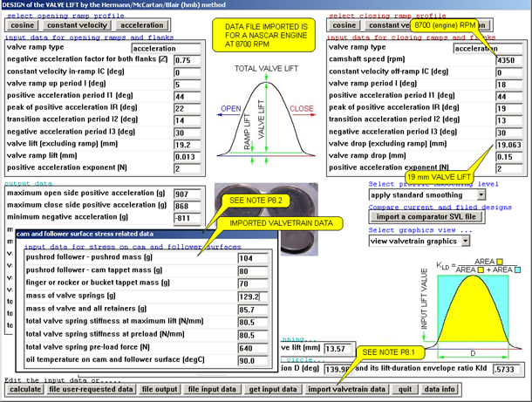Click the lift value field 13.57

pyautogui.click(x=338, y=349)
